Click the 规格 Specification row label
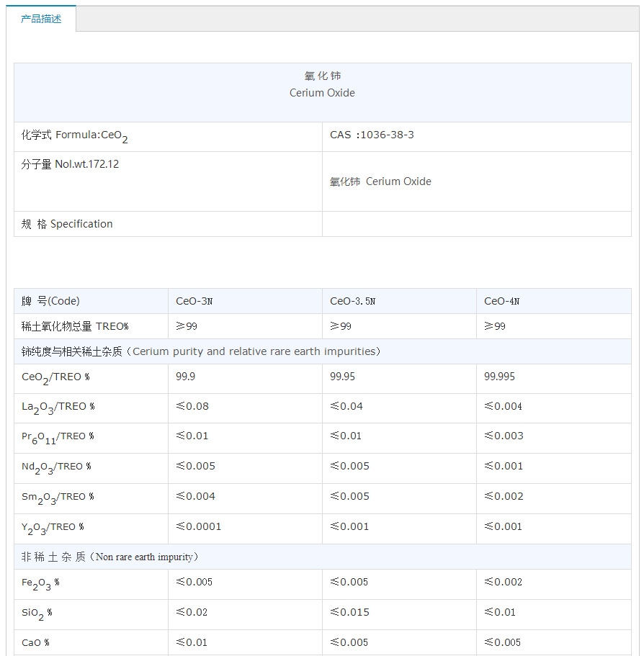This screenshot has width=644, height=656. [67, 224]
